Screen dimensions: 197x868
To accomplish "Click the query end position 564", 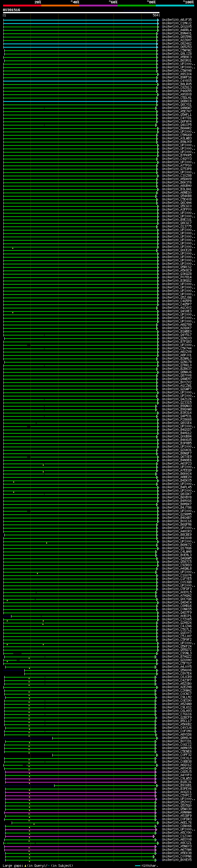I will (x=155, y=15).
